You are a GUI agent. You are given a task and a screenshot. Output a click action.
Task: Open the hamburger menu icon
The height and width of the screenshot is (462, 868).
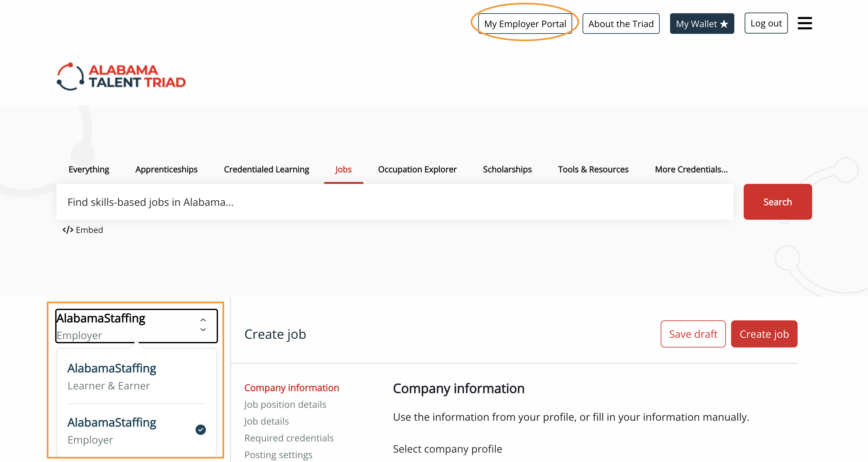804,23
